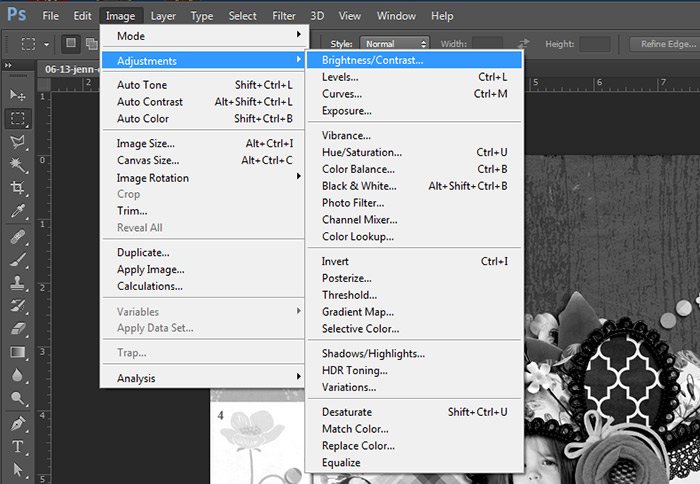Click the Refine Edge button

pyautogui.click(x=665, y=44)
